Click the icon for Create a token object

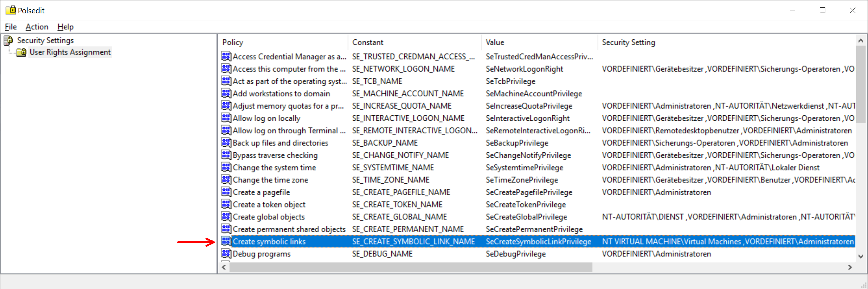coord(226,204)
